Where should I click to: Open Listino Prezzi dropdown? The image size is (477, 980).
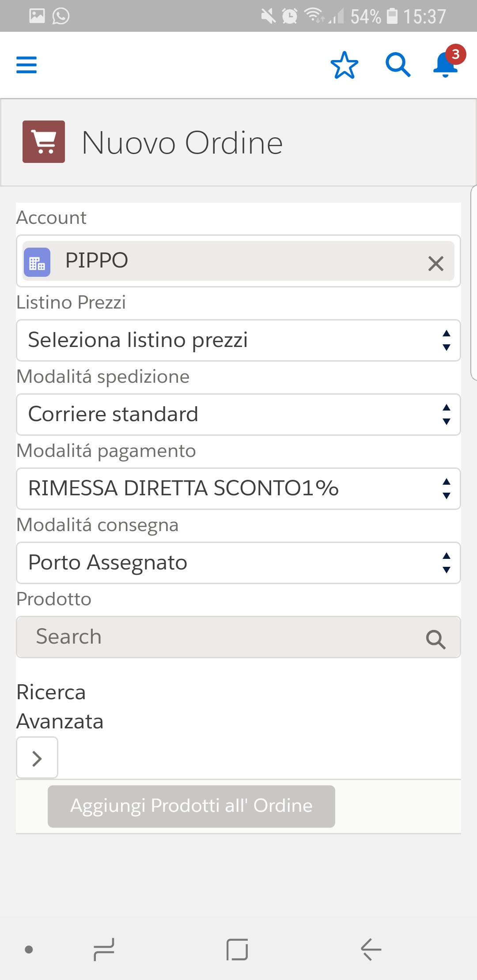tap(238, 340)
